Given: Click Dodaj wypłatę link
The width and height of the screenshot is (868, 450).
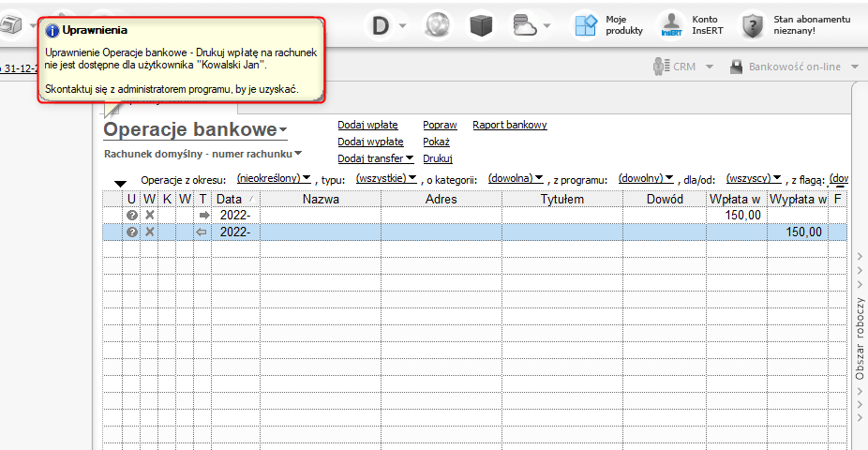Looking at the screenshot, I should tap(370, 142).
